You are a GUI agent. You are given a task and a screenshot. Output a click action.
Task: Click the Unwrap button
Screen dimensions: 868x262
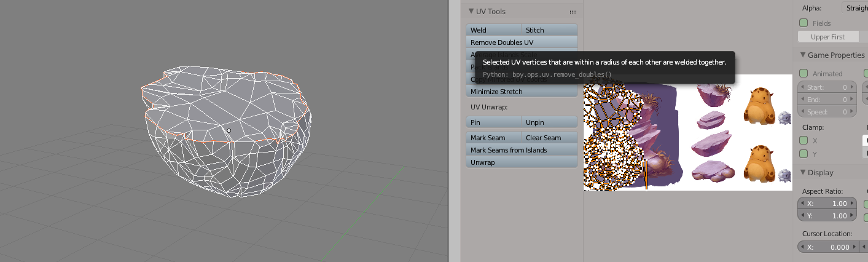(x=522, y=162)
